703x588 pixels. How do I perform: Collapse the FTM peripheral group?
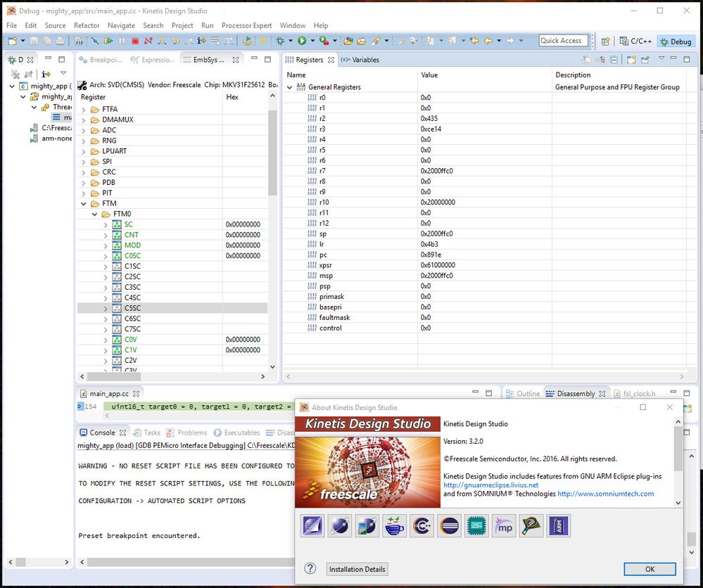[x=84, y=203]
